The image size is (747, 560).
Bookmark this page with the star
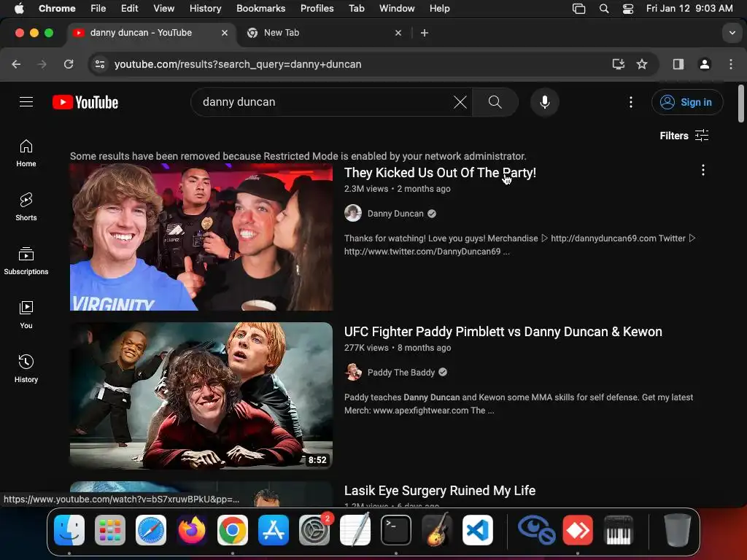[x=642, y=64]
